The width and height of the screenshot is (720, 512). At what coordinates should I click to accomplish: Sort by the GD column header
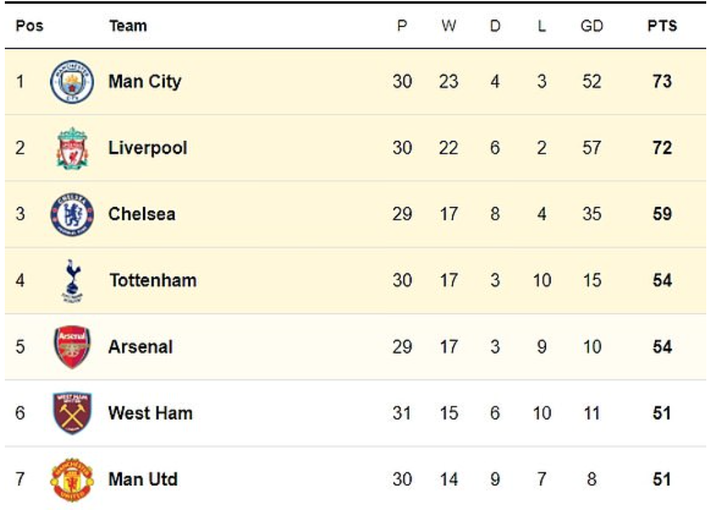pos(592,26)
